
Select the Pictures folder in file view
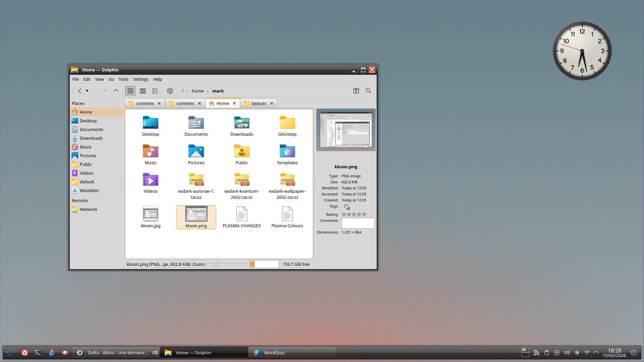196,155
